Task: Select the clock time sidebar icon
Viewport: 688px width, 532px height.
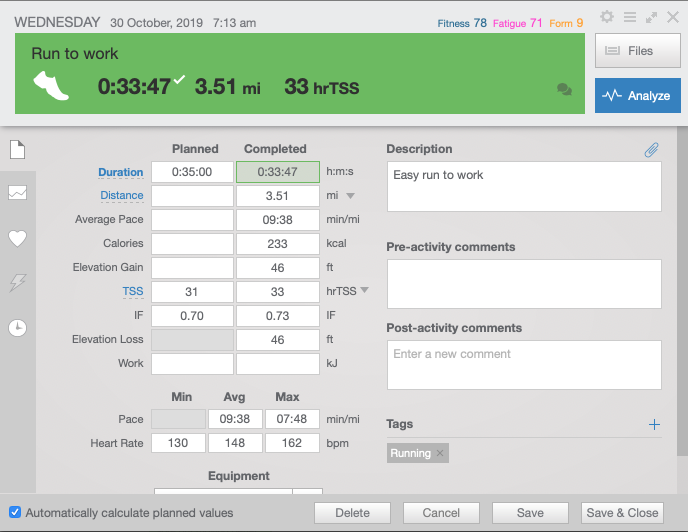Action: point(18,328)
